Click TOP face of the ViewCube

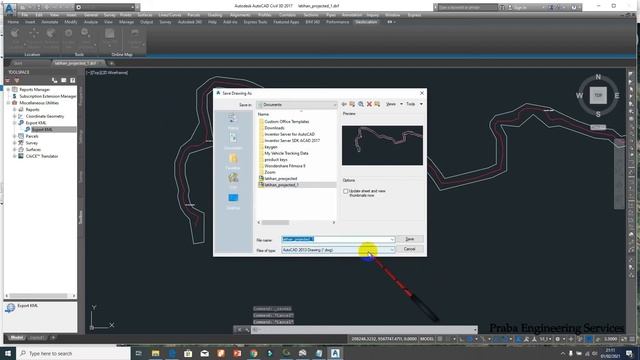point(598,96)
